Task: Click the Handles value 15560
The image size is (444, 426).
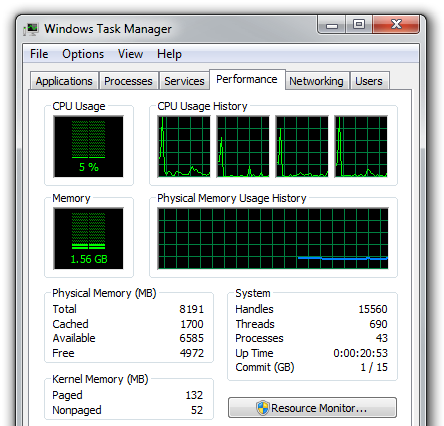Action: coord(373,309)
